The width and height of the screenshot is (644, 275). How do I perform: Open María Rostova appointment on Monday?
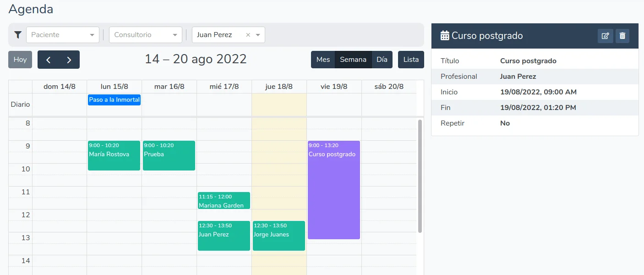[x=114, y=156]
